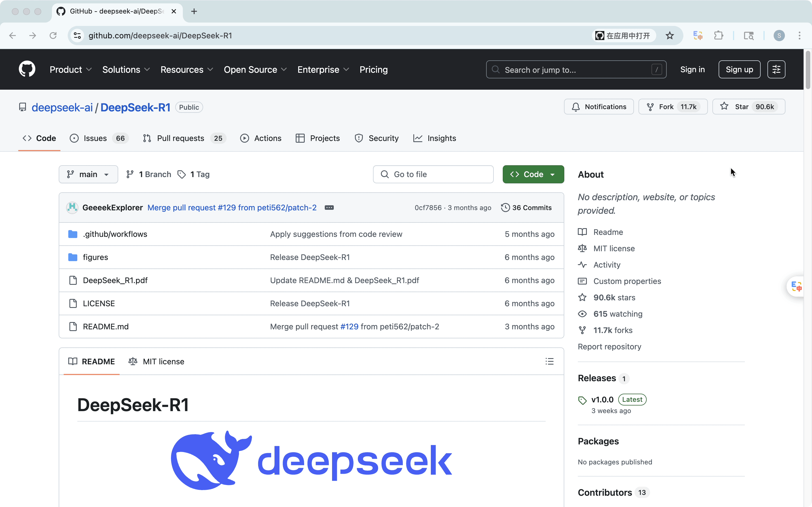Click the 1 Branch link
This screenshot has height=507, width=812.
149,174
